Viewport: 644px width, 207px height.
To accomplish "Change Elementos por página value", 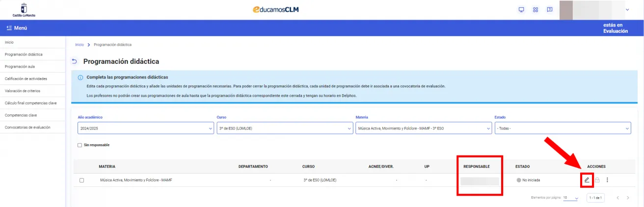I will pos(570,198).
